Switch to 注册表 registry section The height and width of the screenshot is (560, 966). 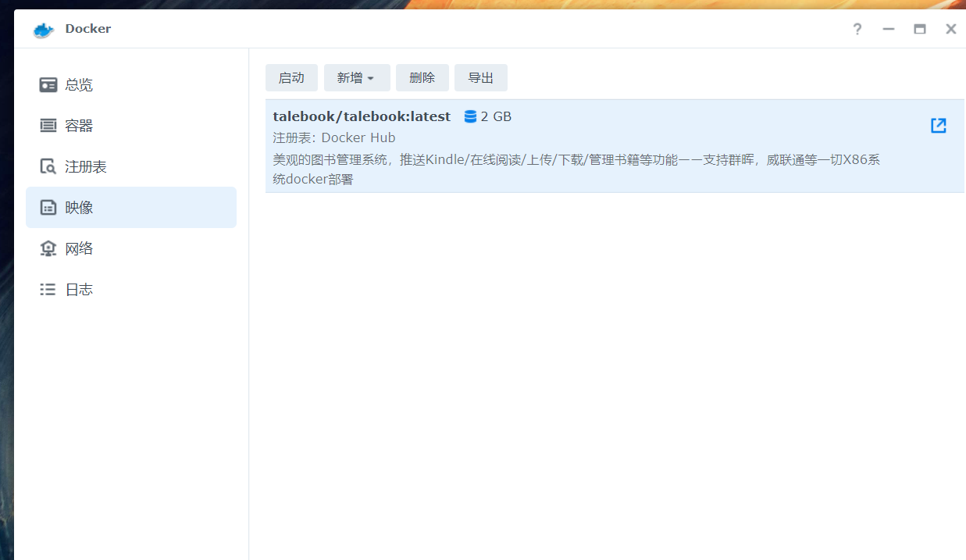tap(131, 166)
